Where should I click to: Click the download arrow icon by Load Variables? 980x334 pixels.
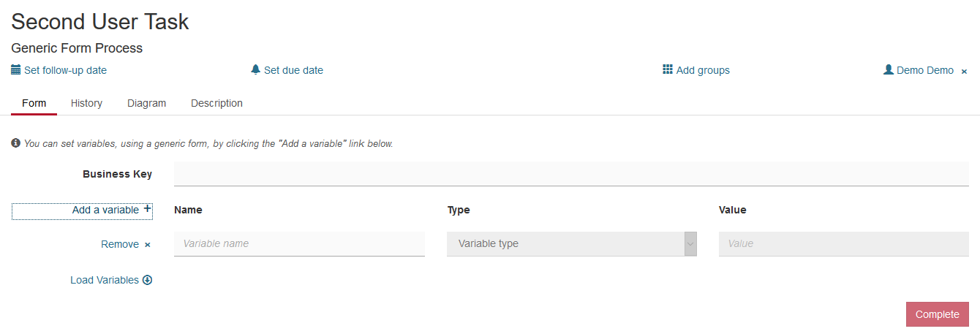[147, 280]
